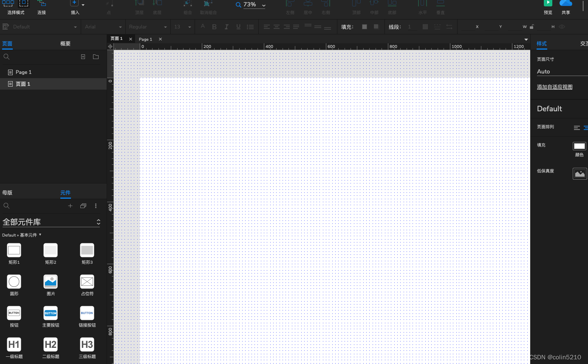This screenshot has width=588, height=364.
Task: Distribute widgets with 水平 icon
Action: tap(423, 3)
